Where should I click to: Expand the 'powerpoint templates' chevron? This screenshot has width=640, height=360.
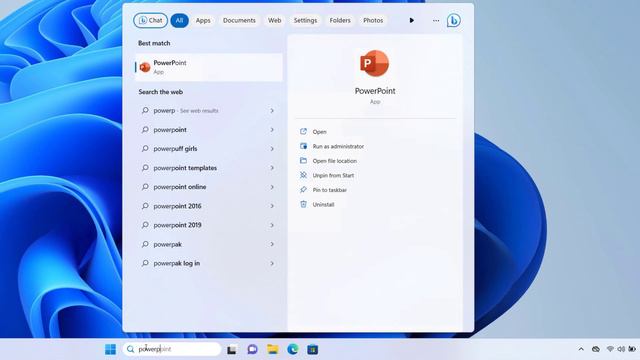pos(272,168)
